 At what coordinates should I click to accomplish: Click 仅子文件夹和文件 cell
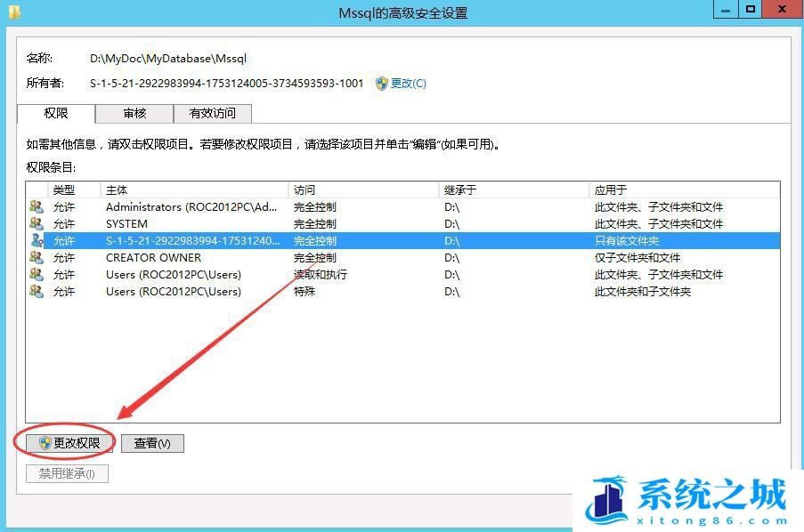click(x=638, y=258)
